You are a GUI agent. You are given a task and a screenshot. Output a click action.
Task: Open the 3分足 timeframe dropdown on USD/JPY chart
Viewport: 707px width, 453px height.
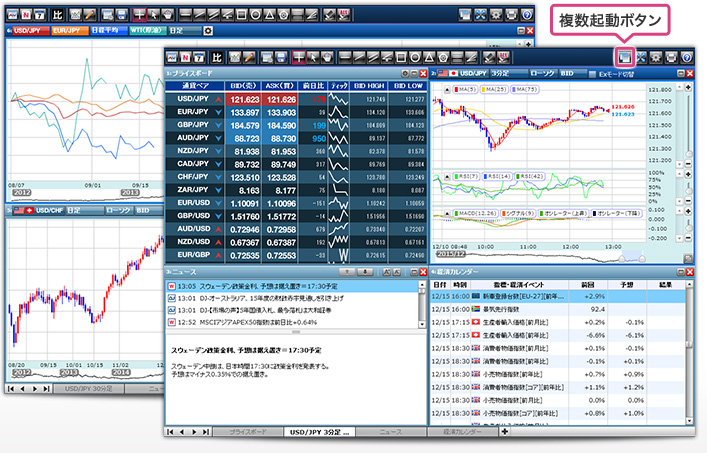coord(508,73)
